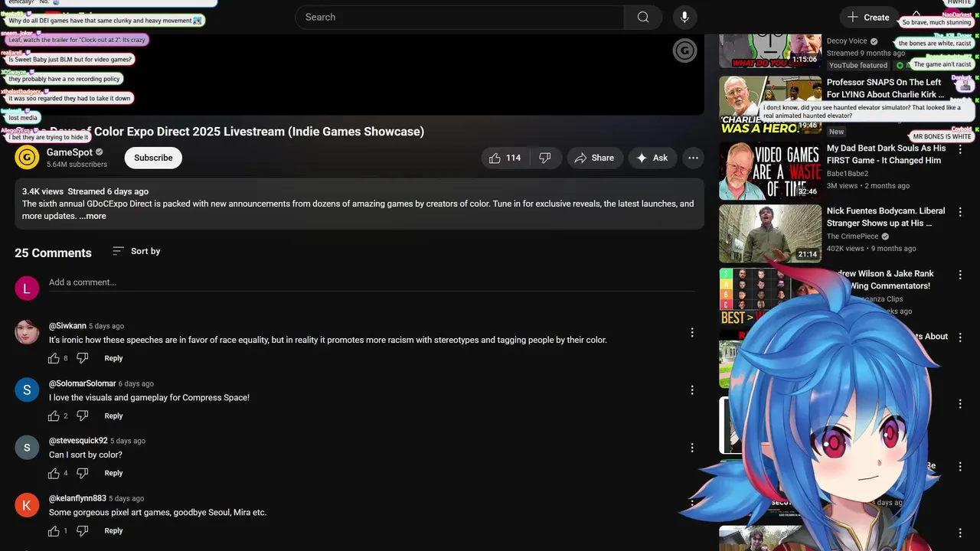Open My Dad Beat Dark Souls video title
The image size is (980, 551).
pyautogui.click(x=886, y=155)
